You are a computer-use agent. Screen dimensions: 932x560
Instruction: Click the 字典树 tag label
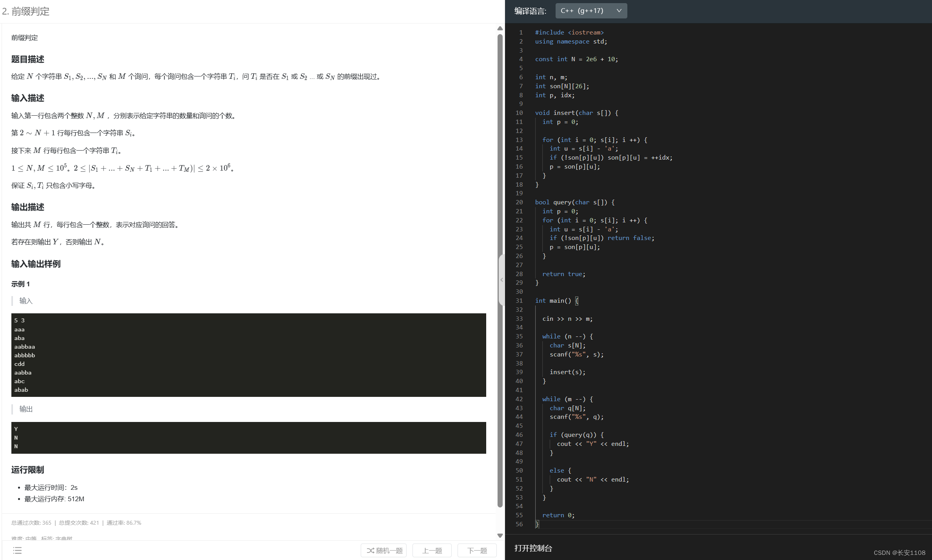[64, 538]
